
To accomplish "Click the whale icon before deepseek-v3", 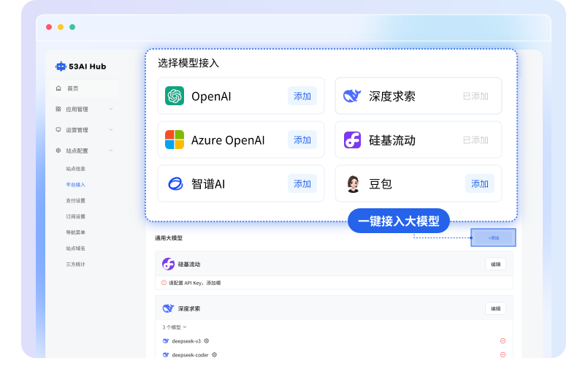I will [x=166, y=341].
